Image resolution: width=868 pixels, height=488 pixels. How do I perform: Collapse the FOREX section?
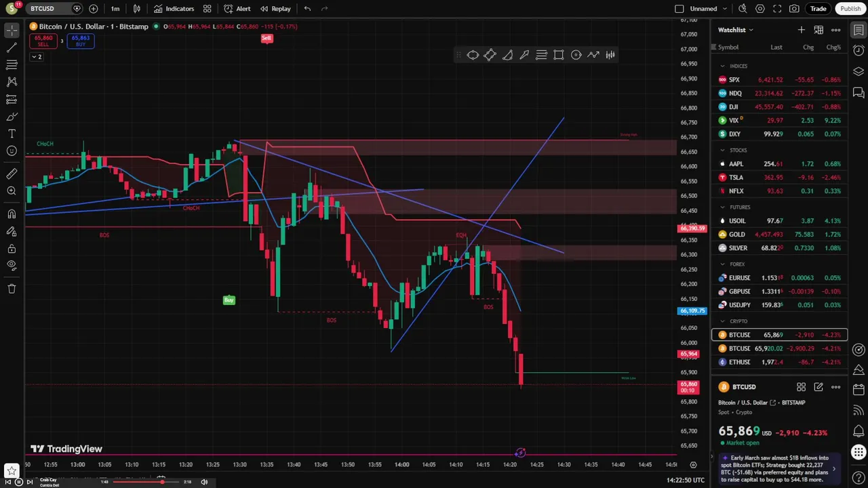tap(722, 264)
